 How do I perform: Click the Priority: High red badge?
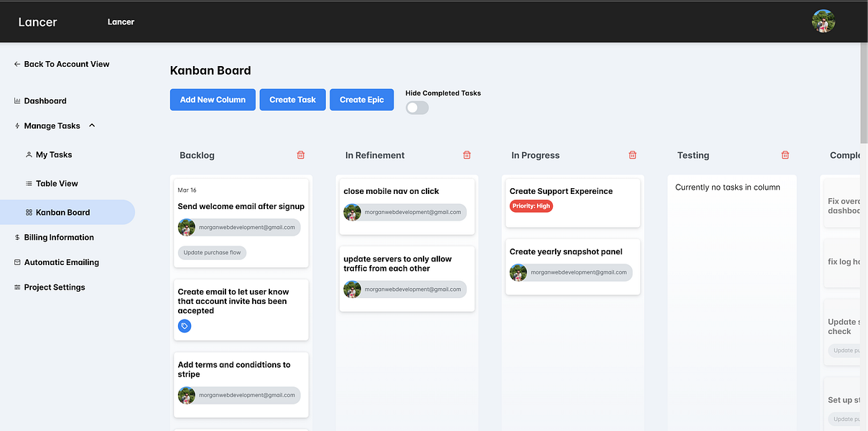(531, 206)
